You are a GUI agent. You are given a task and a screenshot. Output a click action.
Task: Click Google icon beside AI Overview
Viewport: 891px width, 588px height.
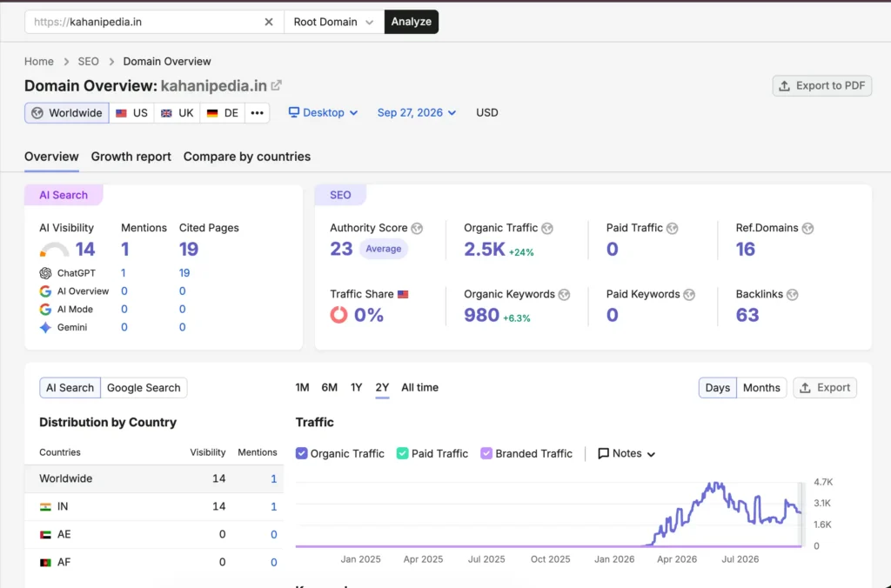coord(45,291)
